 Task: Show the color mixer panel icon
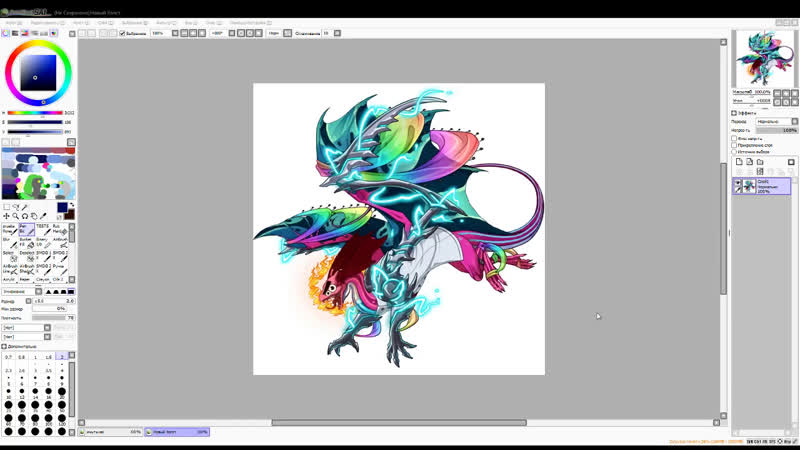[x=34, y=33]
